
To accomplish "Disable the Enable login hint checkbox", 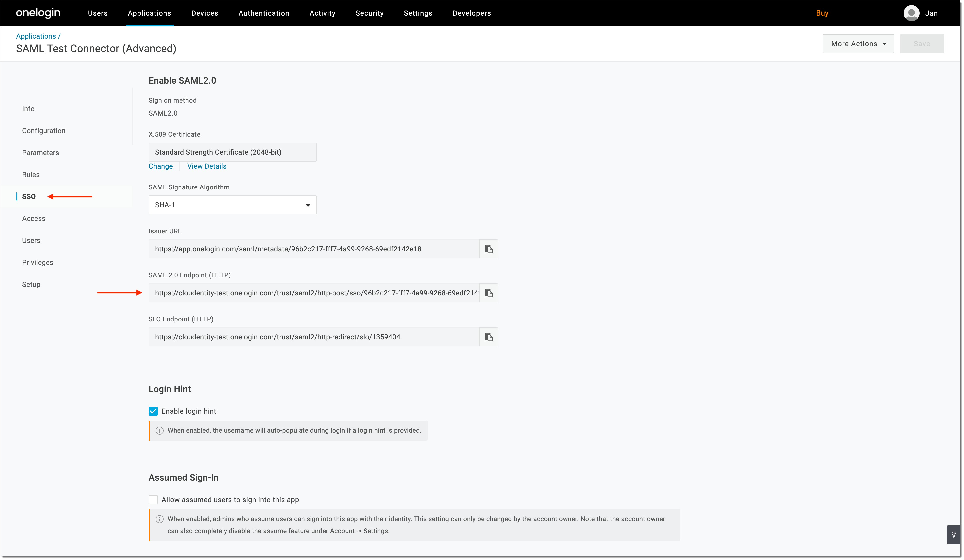I will tap(153, 411).
